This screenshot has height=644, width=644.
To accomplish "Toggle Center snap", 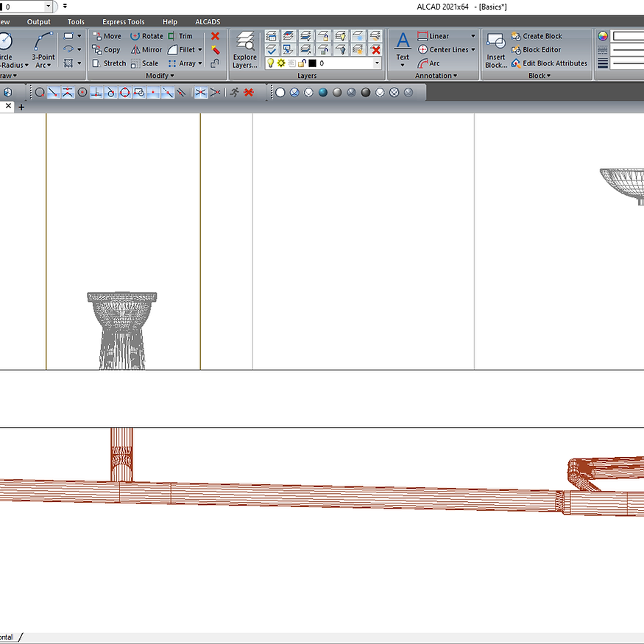I will (x=82, y=93).
